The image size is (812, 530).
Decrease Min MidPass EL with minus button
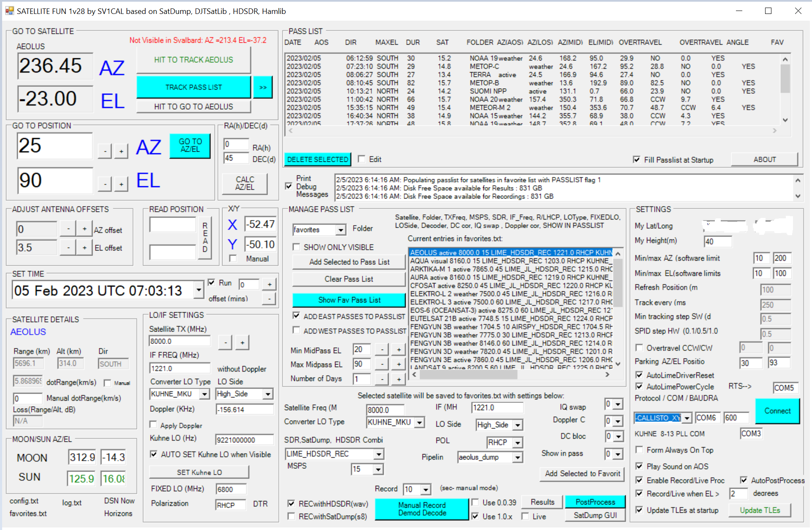tap(382, 350)
